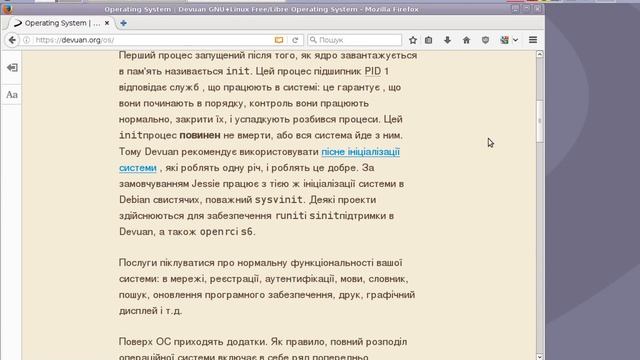Viewport: 640px width, 360px height.
Task: Expand the extension dropdown arrow
Action: [x=515, y=40]
